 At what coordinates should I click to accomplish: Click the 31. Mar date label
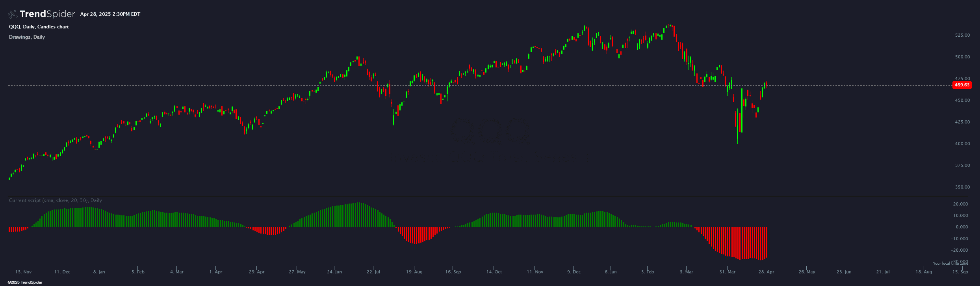[728, 272]
